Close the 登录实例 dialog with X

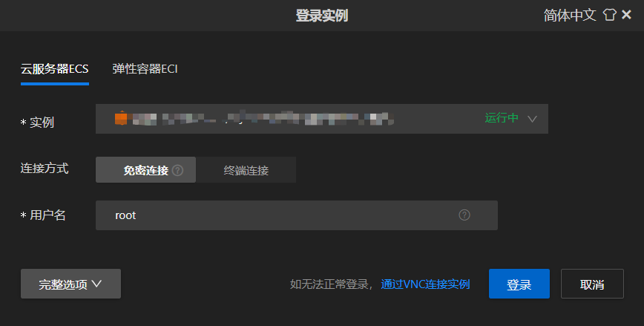[x=626, y=15]
